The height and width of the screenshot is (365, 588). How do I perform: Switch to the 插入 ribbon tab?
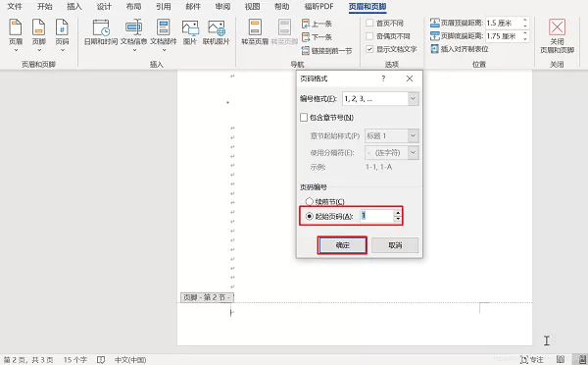[74, 7]
